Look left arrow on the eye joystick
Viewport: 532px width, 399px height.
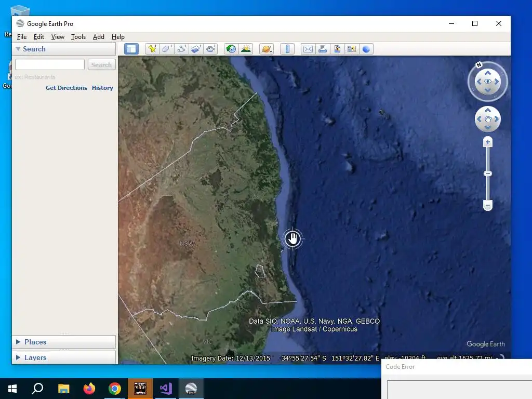coord(479,82)
